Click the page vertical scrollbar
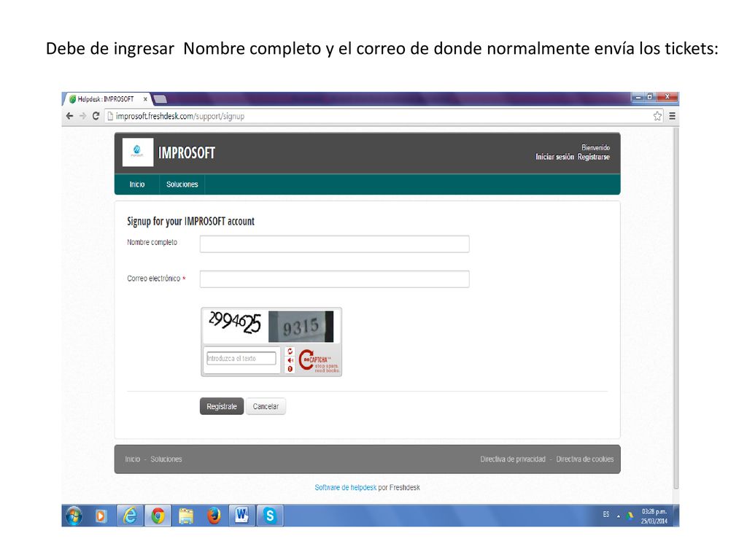747x560 pixels. coord(676,309)
